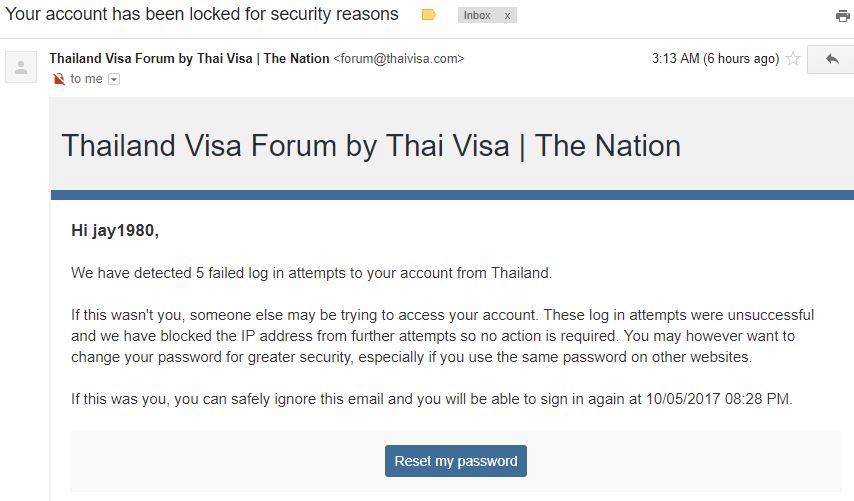This screenshot has width=854, height=501.
Task: Click the 'to me' recipient text
Action: tap(86, 79)
